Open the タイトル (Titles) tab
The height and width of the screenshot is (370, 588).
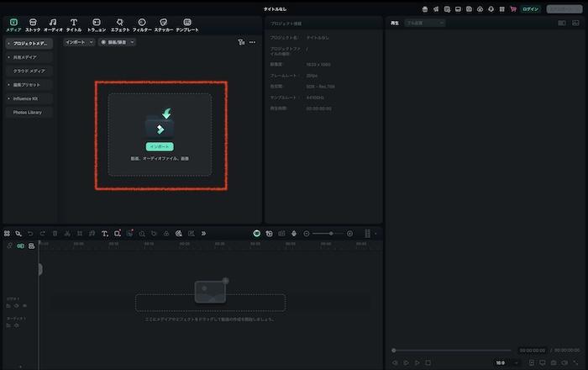click(74, 24)
